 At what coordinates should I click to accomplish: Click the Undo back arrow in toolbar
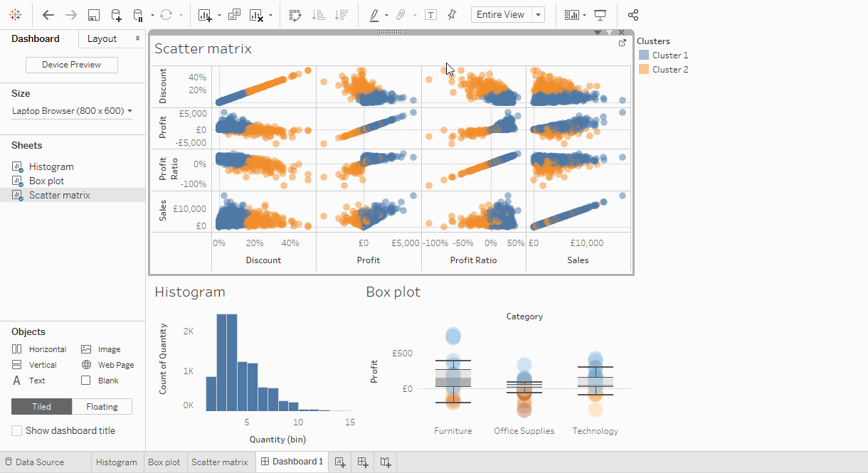[x=48, y=15]
